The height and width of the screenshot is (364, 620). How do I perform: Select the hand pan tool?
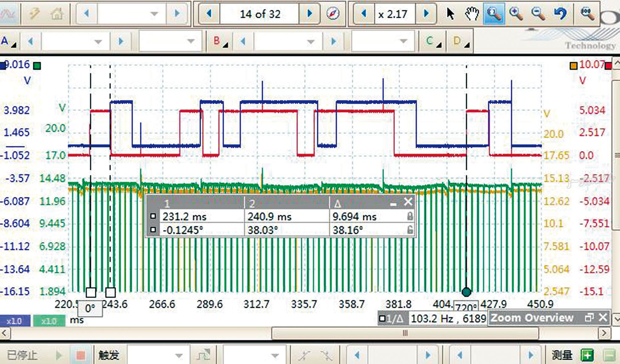click(x=472, y=14)
